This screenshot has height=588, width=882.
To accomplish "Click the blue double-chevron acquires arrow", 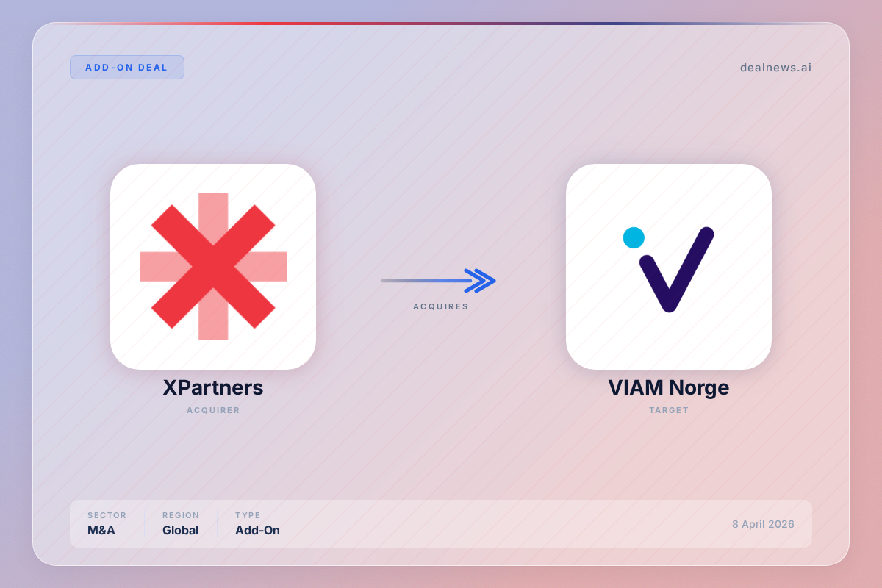I will [x=438, y=280].
